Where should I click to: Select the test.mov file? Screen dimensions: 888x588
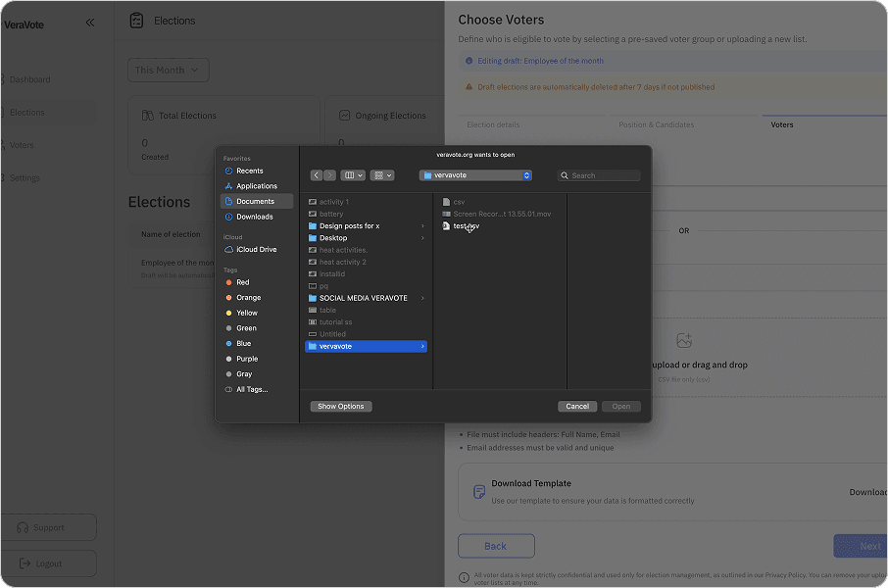(464, 225)
